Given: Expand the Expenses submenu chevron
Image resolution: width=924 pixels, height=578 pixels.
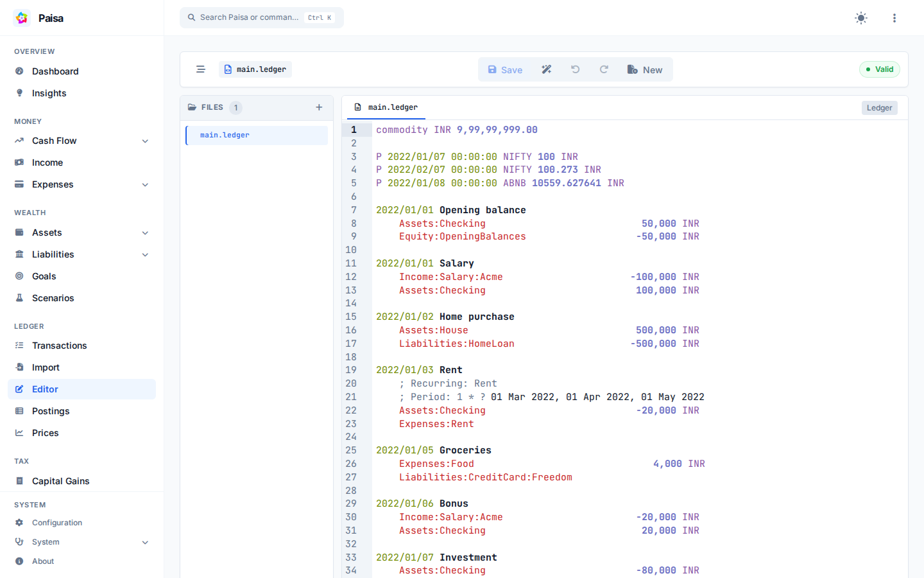Looking at the screenshot, I should [146, 185].
